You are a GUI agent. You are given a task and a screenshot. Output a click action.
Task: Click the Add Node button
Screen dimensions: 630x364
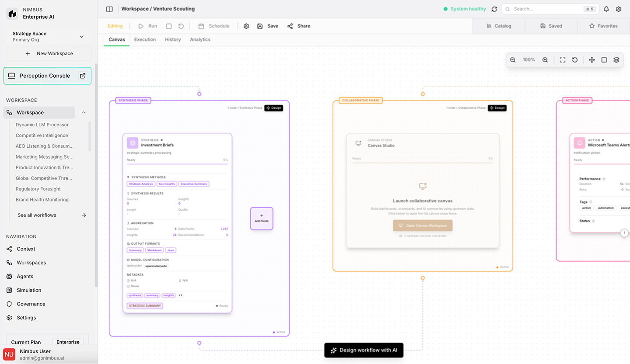click(262, 218)
